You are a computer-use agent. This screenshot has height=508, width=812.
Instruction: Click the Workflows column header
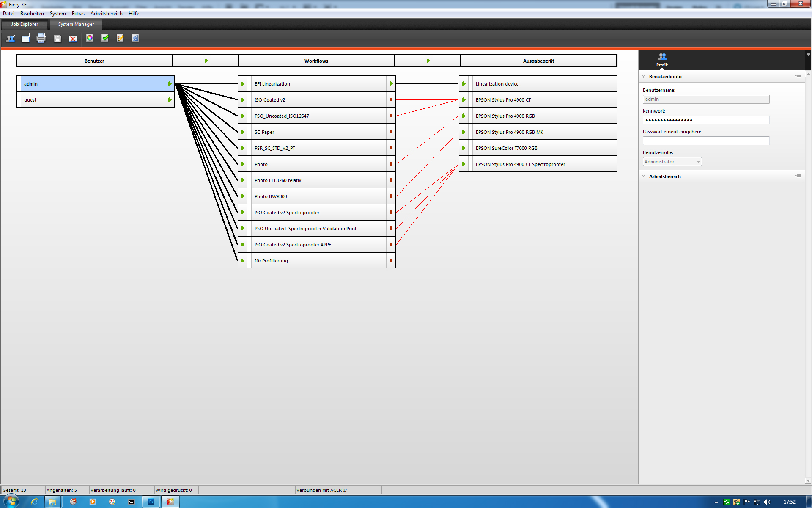(x=316, y=61)
